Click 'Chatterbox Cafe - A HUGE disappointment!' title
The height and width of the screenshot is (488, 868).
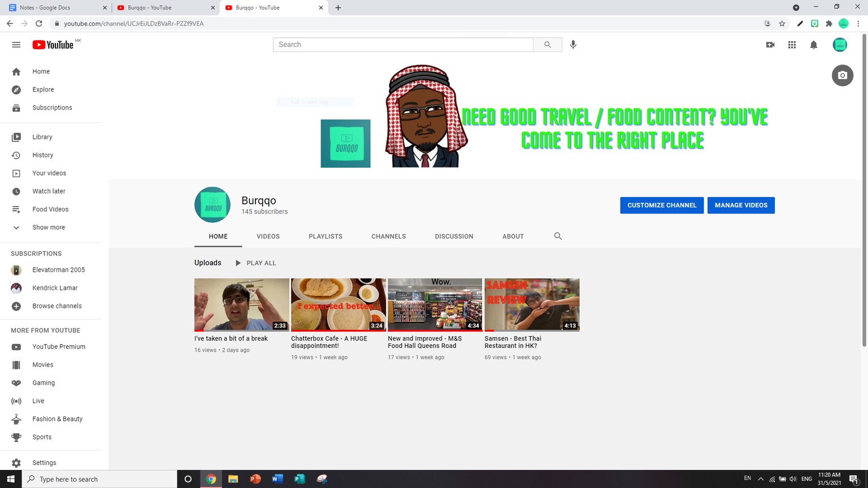pos(329,342)
